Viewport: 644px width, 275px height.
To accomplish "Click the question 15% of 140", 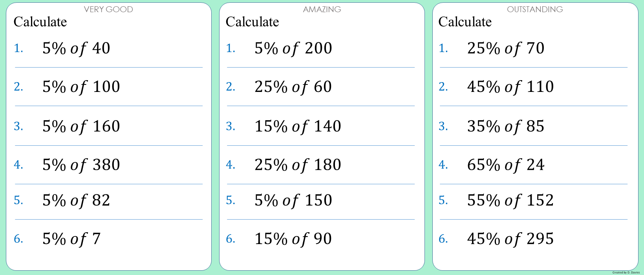I will 298,126.
